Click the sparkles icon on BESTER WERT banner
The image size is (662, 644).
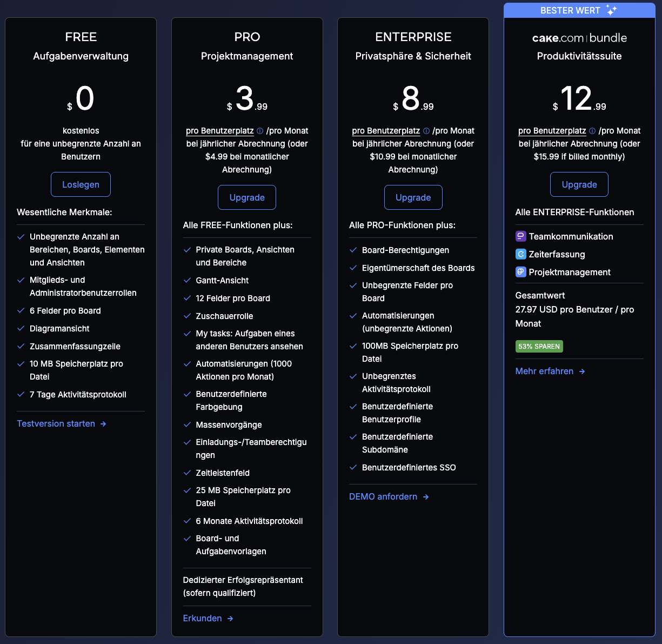click(610, 10)
